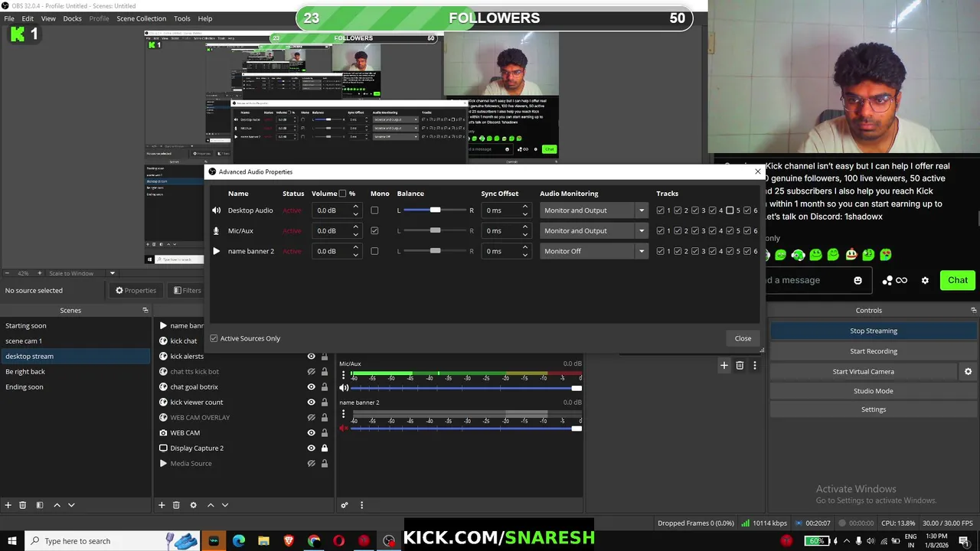Open mixer toolbar three-dot menu

362,505
